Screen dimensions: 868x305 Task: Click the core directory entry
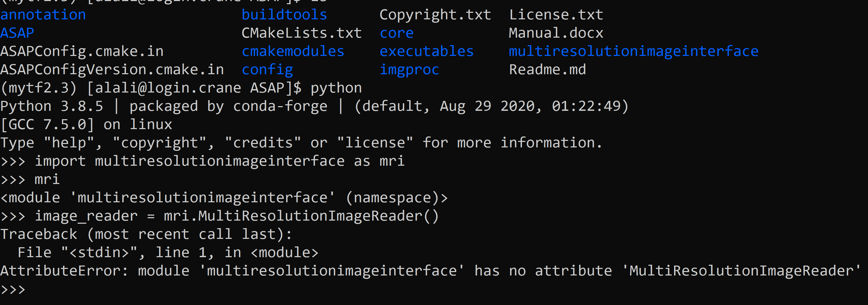coord(396,33)
